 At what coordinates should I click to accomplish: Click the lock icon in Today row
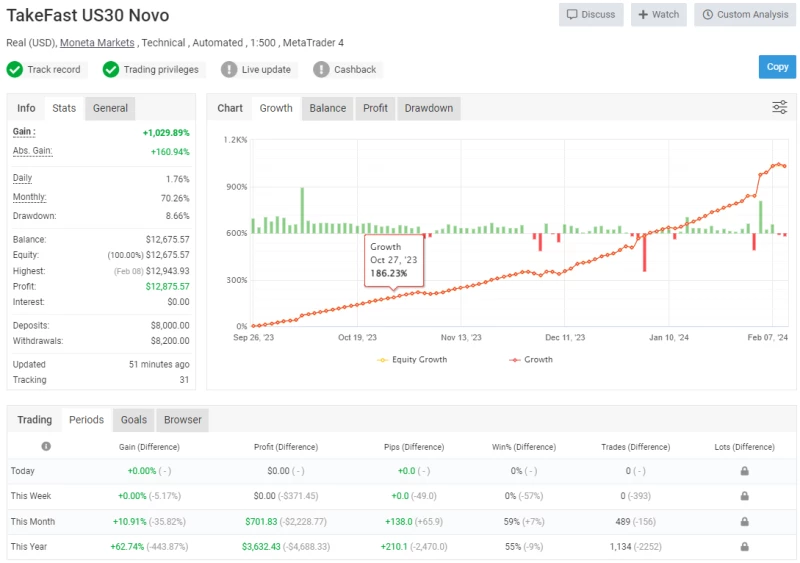click(x=744, y=471)
